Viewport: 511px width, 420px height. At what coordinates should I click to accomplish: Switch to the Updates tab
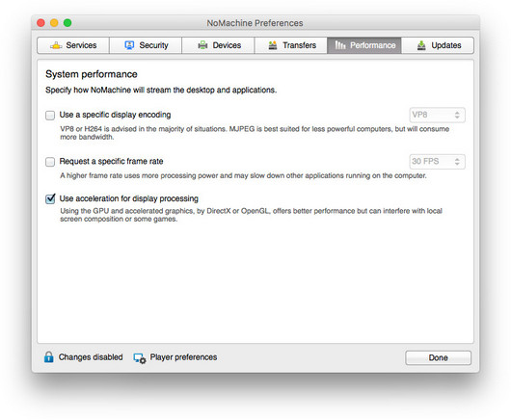438,45
